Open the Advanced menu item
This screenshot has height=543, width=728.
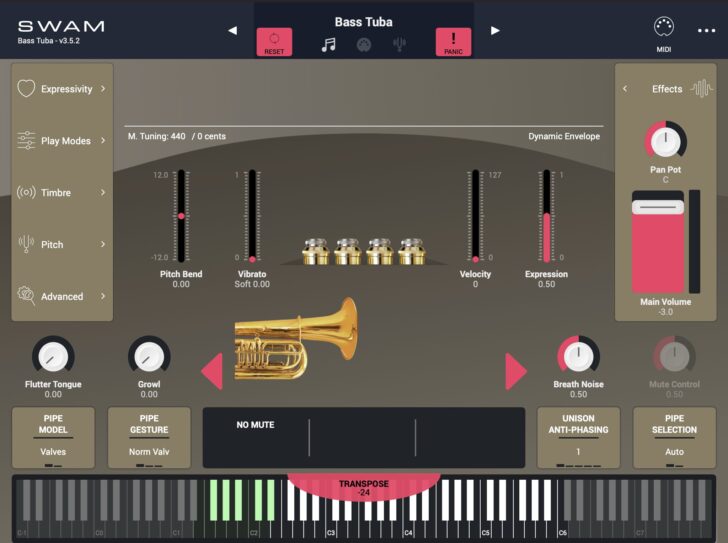pos(62,297)
